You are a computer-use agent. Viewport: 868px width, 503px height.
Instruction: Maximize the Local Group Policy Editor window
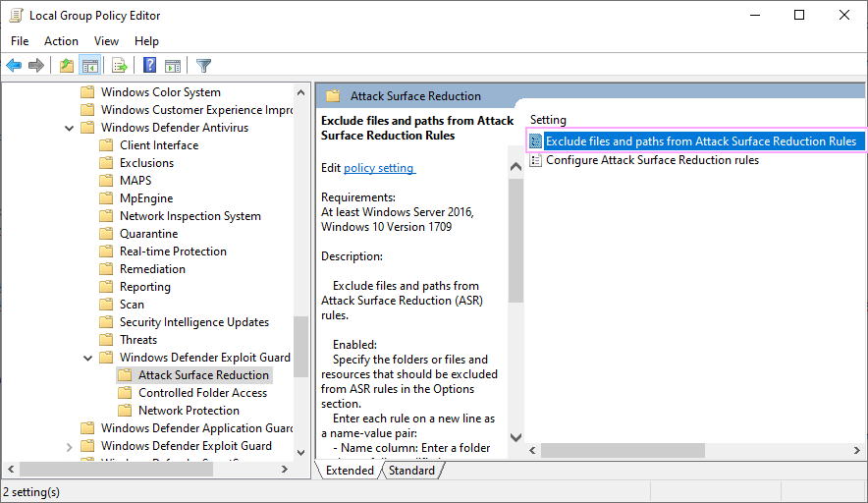(x=799, y=15)
